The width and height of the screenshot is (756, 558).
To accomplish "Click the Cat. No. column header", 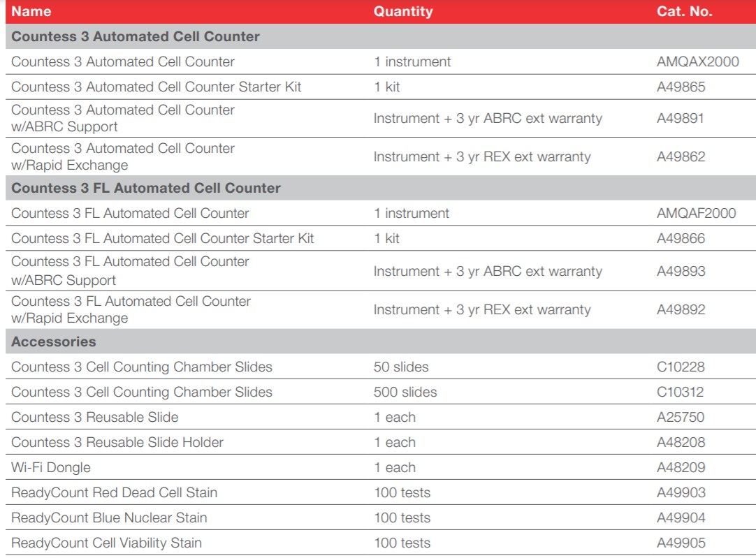I will (684, 11).
